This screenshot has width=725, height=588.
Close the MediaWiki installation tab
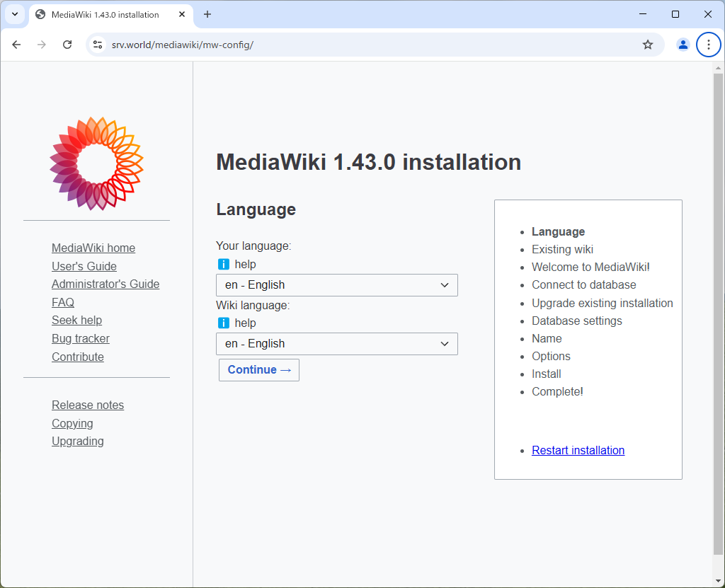(x=182, y=14)
